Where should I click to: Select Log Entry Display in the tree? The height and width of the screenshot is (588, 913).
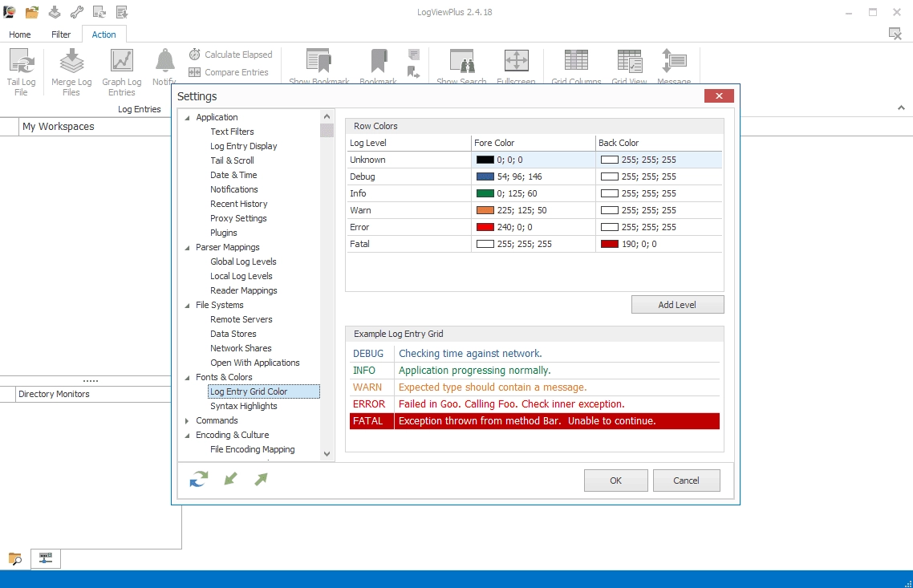[243, 146]
